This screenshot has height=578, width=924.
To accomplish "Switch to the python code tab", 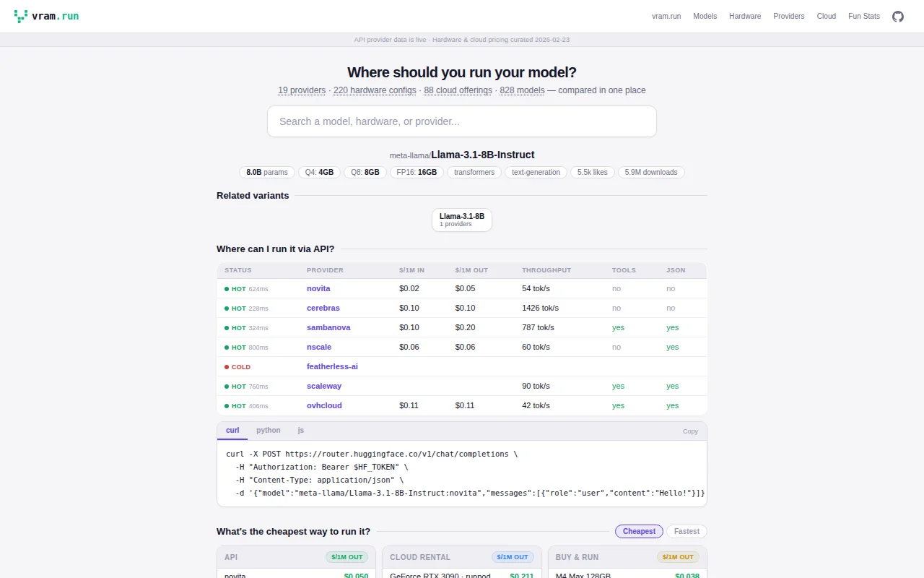I will pos(269,431).
